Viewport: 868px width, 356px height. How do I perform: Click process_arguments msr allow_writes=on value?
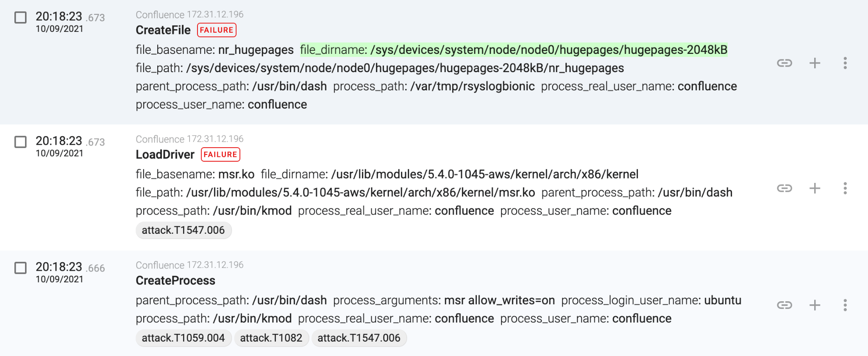click(499, 300)
